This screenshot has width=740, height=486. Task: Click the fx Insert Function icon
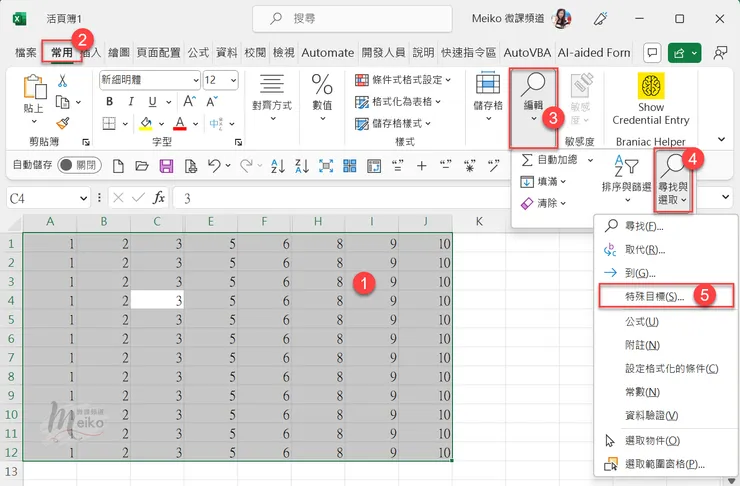(x=159, y=198)
